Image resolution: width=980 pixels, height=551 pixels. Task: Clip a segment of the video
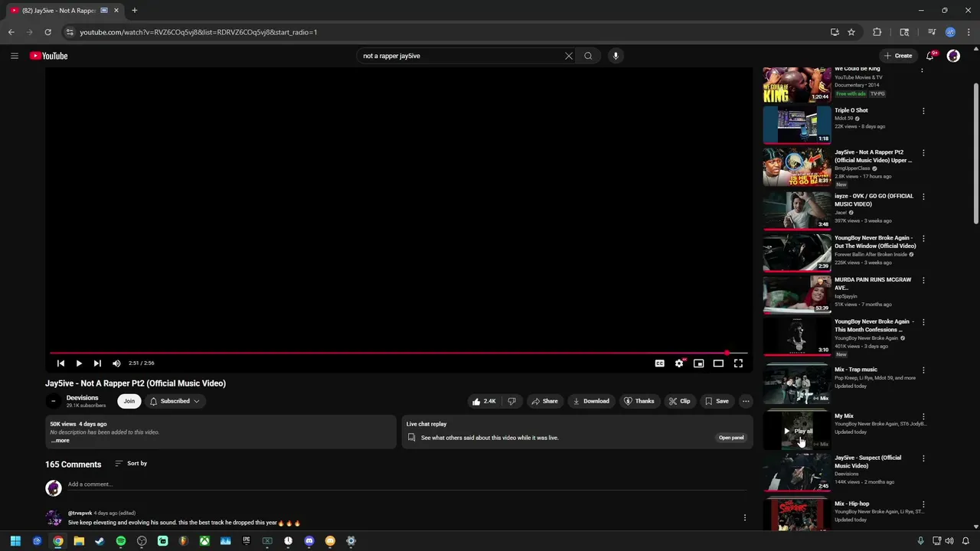pyautogui.click(x=680, y=401)
